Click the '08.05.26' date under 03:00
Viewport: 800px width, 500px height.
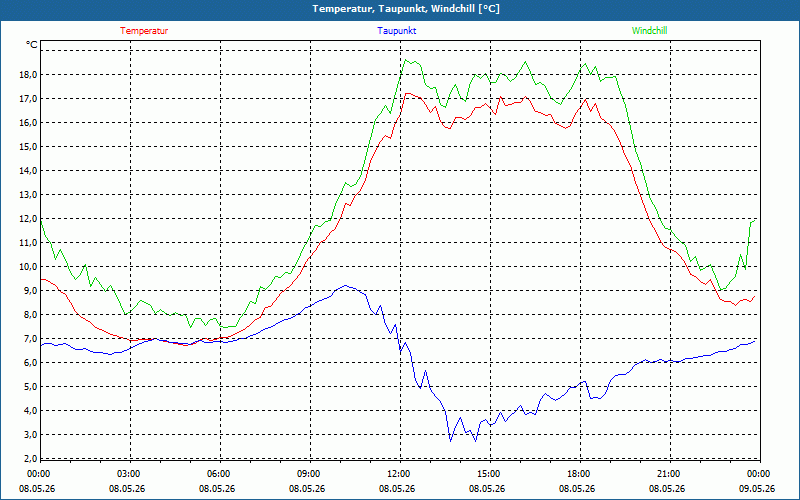point(127,488)
